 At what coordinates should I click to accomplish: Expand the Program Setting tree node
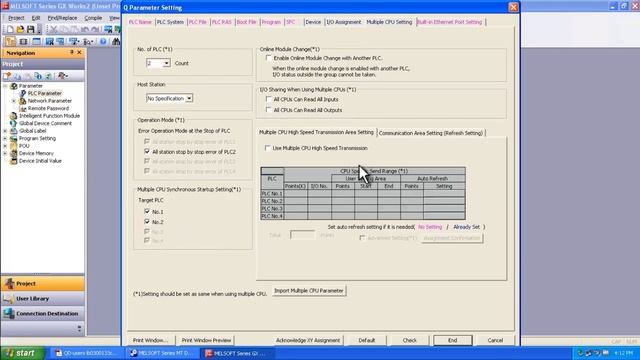(x=5, y=138)
